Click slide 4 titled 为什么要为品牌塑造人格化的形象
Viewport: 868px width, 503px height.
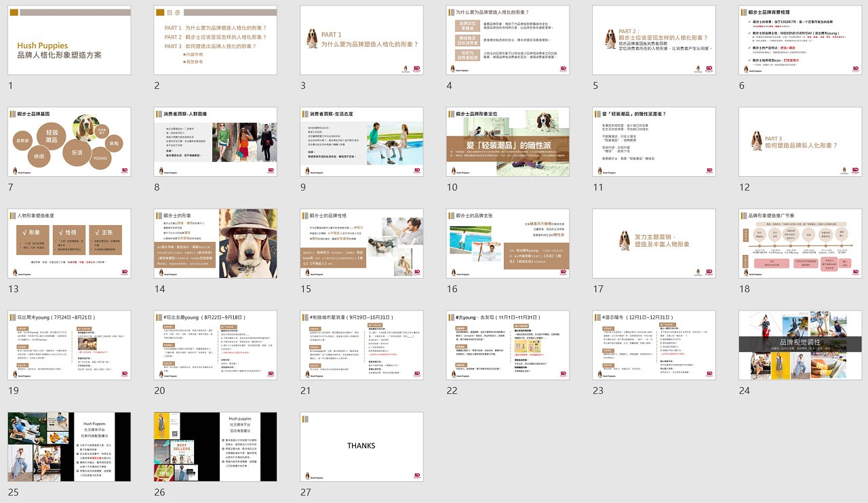508,40
